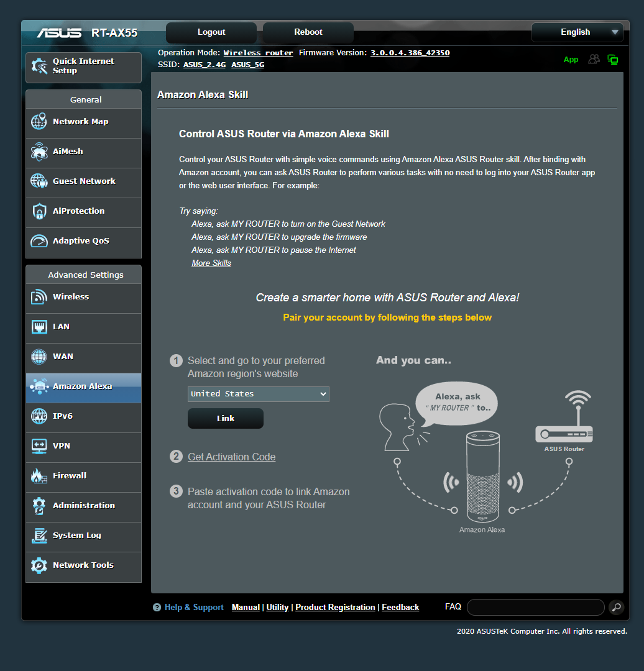
Task: Click the ASUS logo
Action: (59, 33)
